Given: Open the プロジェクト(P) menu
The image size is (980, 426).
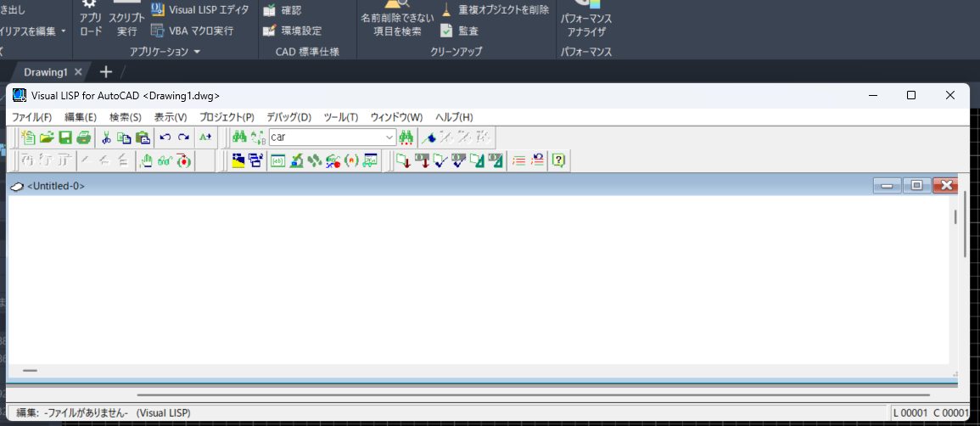Looking at the screenshot, I should pyautogui.click(x=227, y=117).
